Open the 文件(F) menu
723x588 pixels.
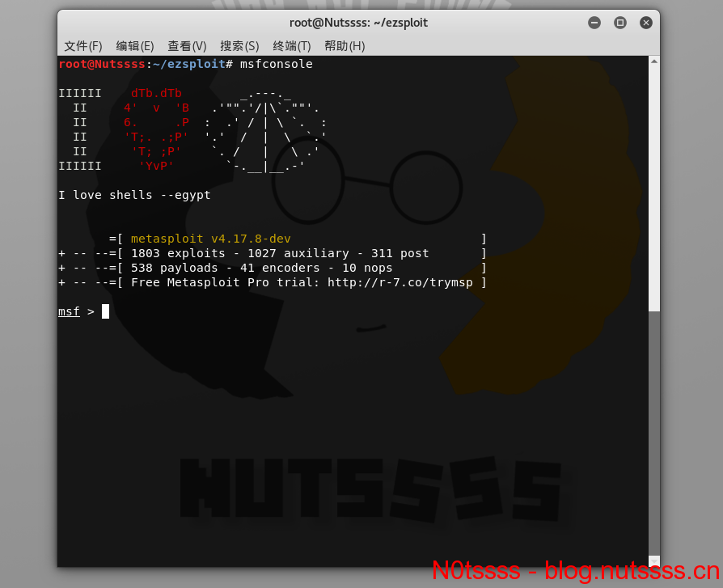(x=83, y=46)
